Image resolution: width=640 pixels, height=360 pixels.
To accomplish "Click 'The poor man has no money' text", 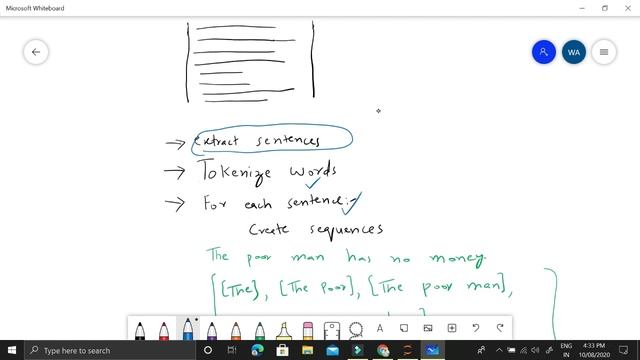I will (347, 257).
